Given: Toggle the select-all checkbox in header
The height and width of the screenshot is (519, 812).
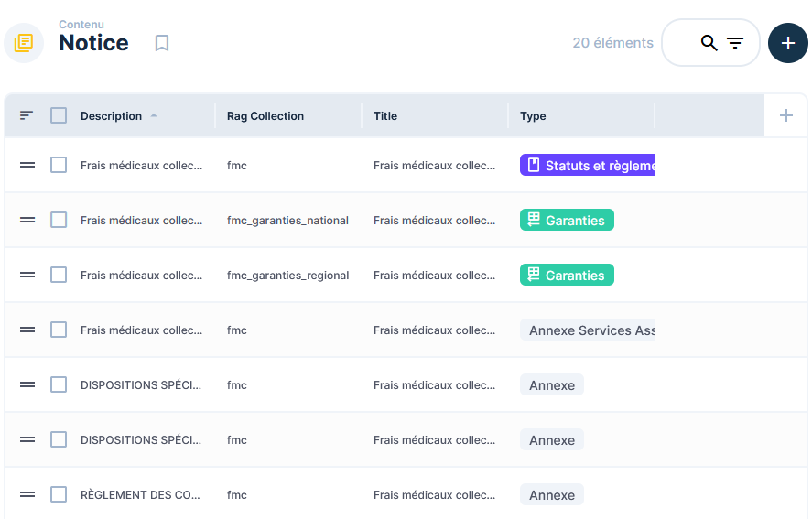Looking at the screenshot, I should 59,115.
